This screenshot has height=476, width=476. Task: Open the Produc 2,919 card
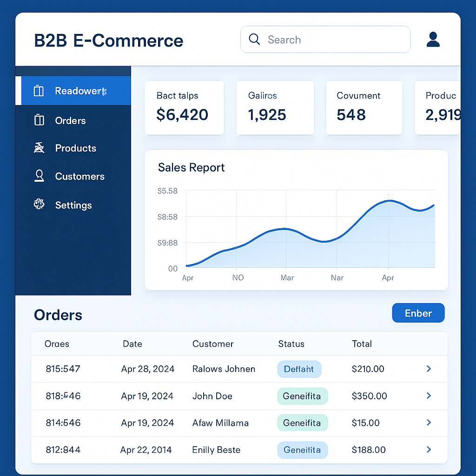[x=437, y=107]
